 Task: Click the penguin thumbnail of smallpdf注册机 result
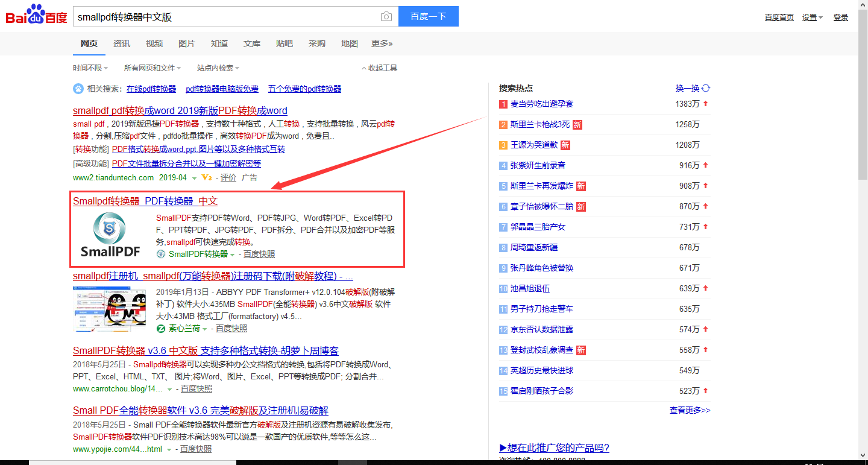[x=110, y=309]
